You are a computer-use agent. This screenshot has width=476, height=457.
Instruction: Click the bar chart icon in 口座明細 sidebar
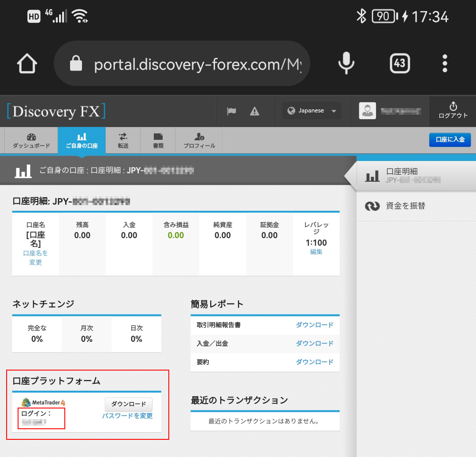click(372, 176)
